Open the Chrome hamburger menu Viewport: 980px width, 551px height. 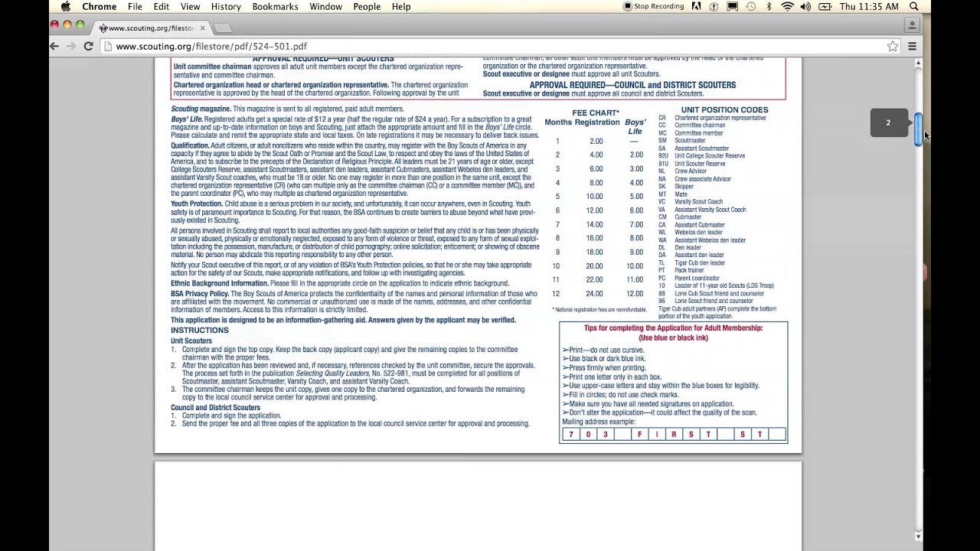click(x=912, y=47)
